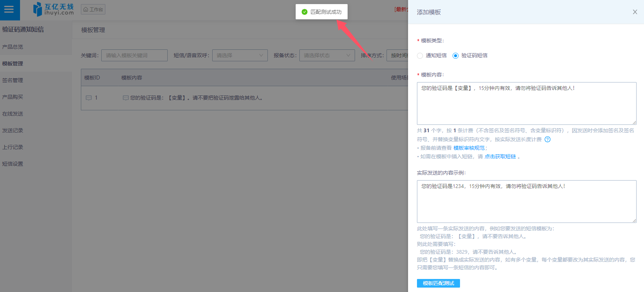Click the hamburger menu icon
Screen dimensions: 644x292
(9, 10)
